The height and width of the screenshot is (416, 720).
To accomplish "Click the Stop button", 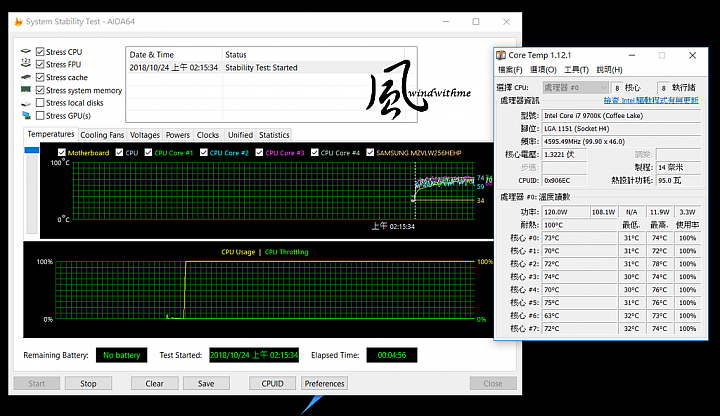I will [x=88, y=383].
